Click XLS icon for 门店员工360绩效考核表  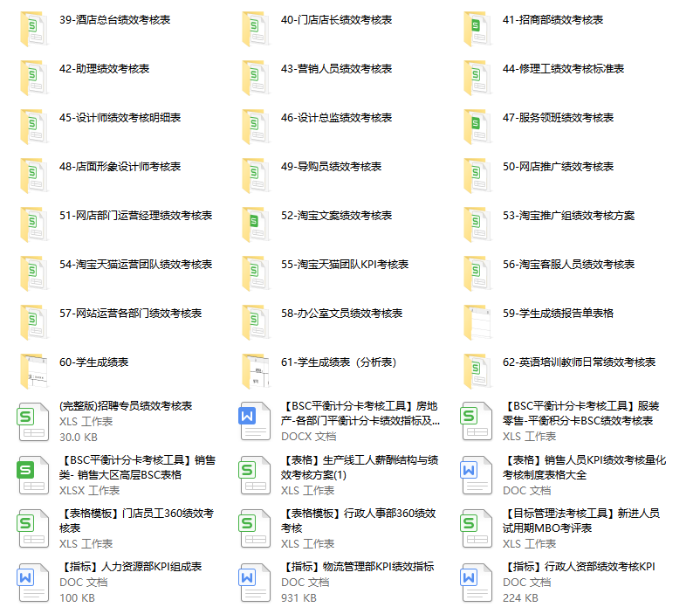pyautogui.click(x=32, y=528)
